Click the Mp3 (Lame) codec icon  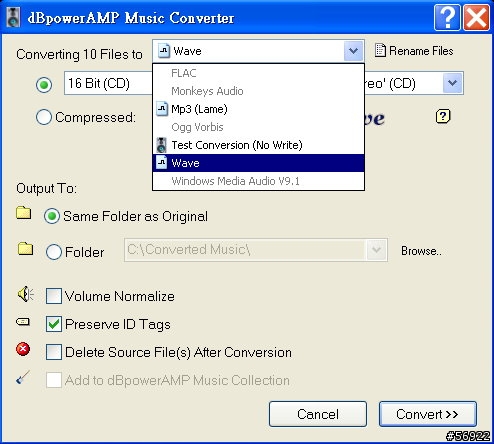(x=162, y=109)
